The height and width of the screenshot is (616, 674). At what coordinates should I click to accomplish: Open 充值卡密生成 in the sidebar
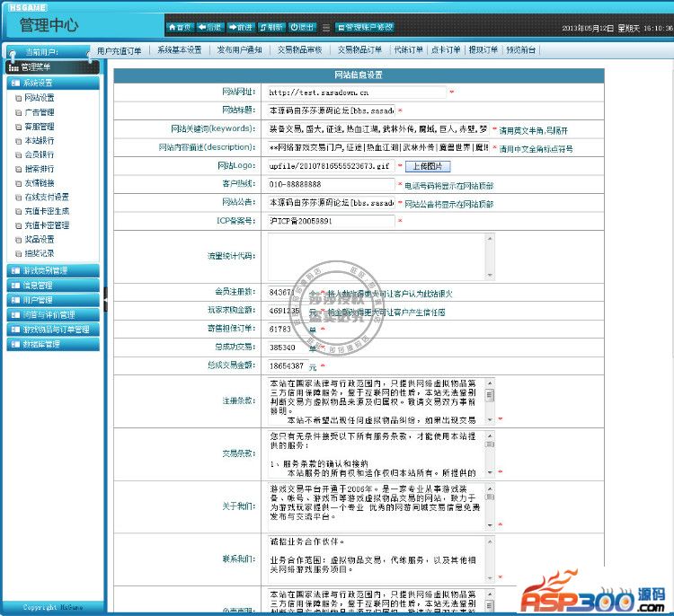point(47,211)
